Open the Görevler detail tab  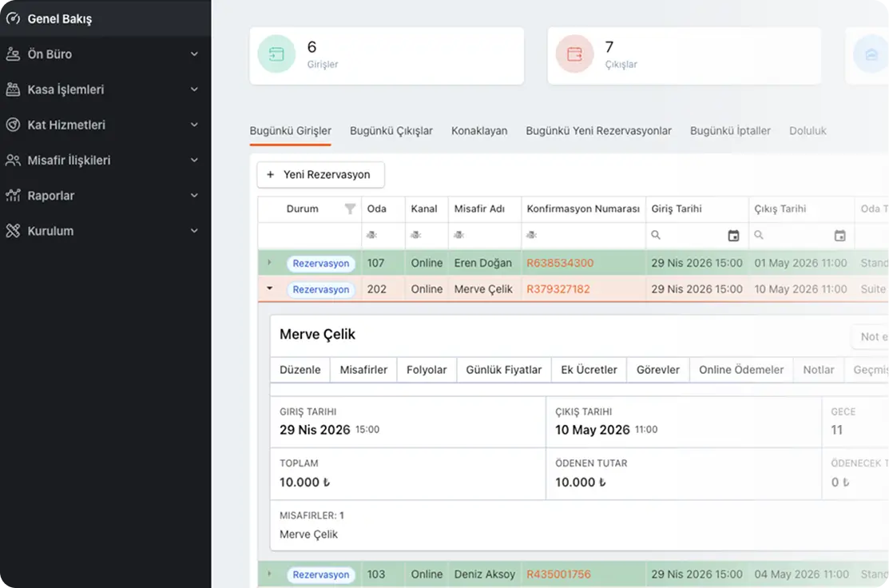[657, 370]
